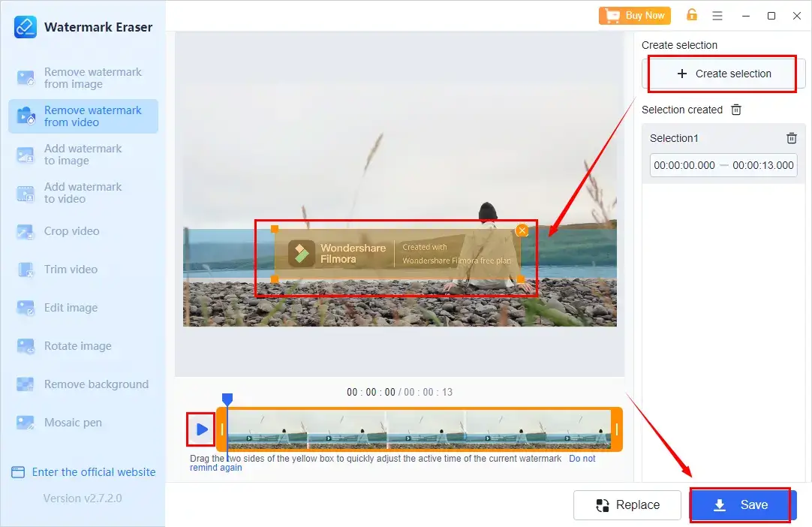Click the orange unlock padlock icon
Screen dimensions: 812x527
tap(692, 14)
